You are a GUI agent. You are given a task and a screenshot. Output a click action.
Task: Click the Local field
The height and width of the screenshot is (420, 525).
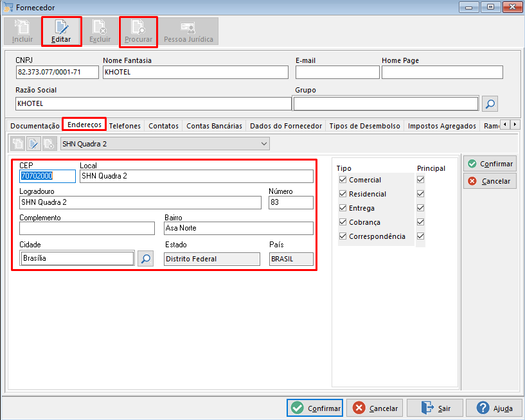click(x=197, y=176)
